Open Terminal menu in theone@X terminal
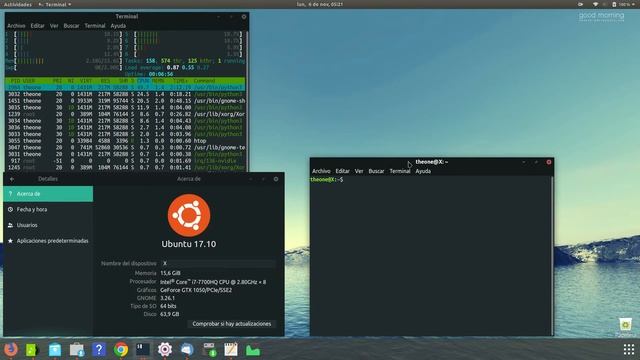The image size is (640, 360). [400, 171]
